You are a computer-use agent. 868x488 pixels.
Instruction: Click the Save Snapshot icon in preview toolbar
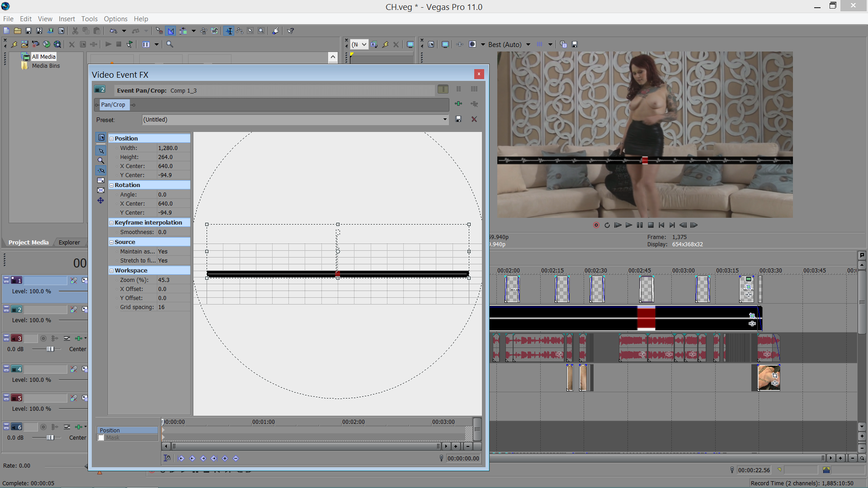coord(575,44)
